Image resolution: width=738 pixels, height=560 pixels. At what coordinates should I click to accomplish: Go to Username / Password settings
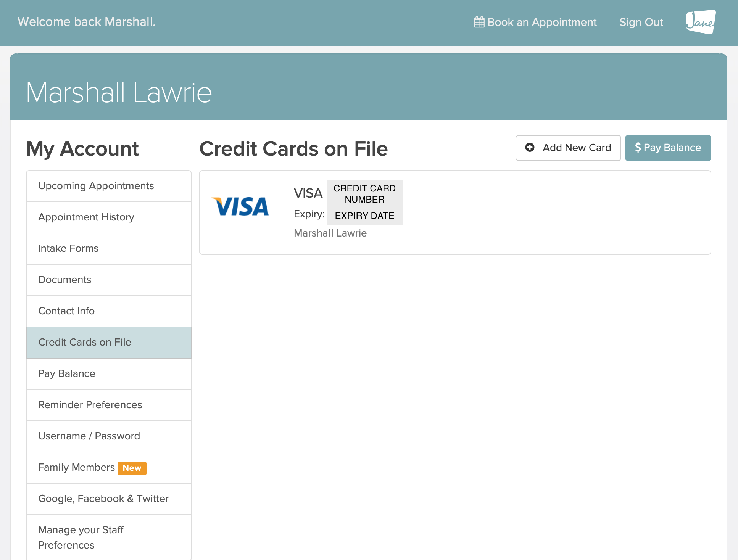click(89, 436)
